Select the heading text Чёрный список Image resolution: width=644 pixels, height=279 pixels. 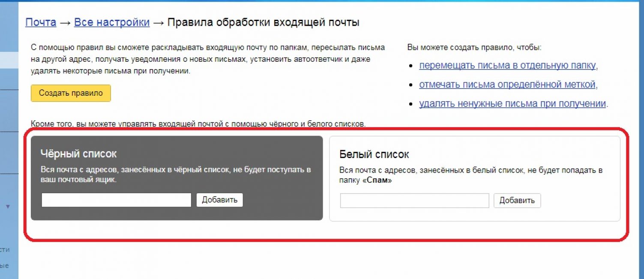pyautogui.click(x=78, y=154)
